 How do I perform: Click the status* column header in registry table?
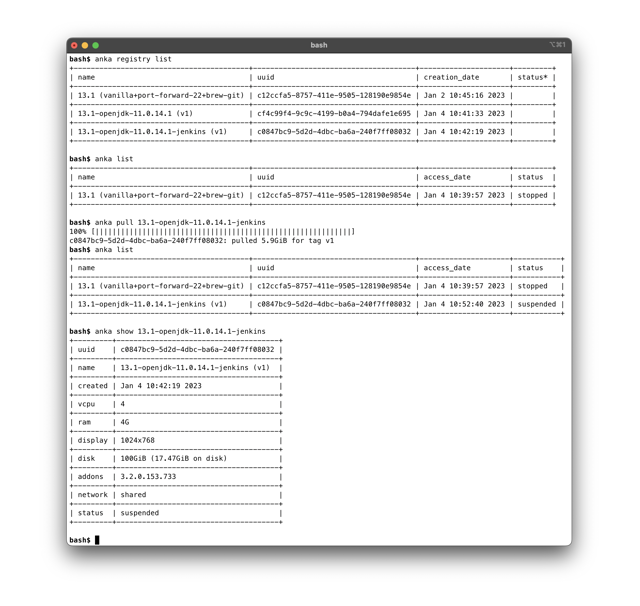coord(532,77)
